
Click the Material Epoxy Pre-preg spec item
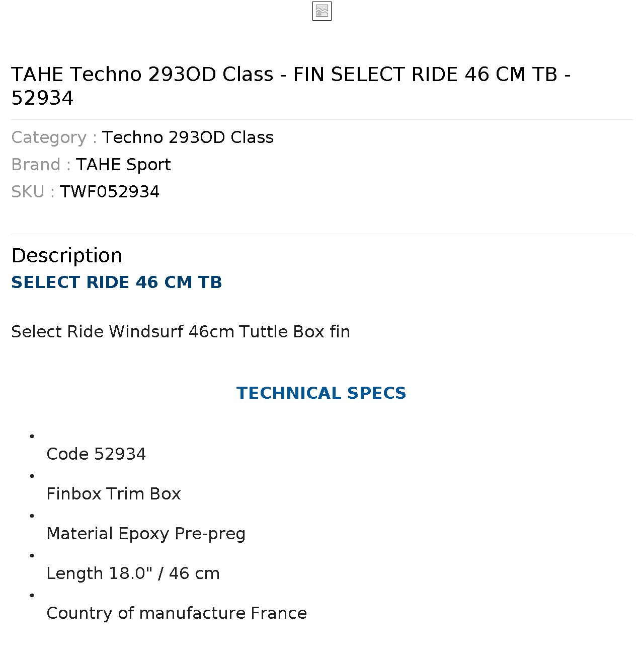146,534
